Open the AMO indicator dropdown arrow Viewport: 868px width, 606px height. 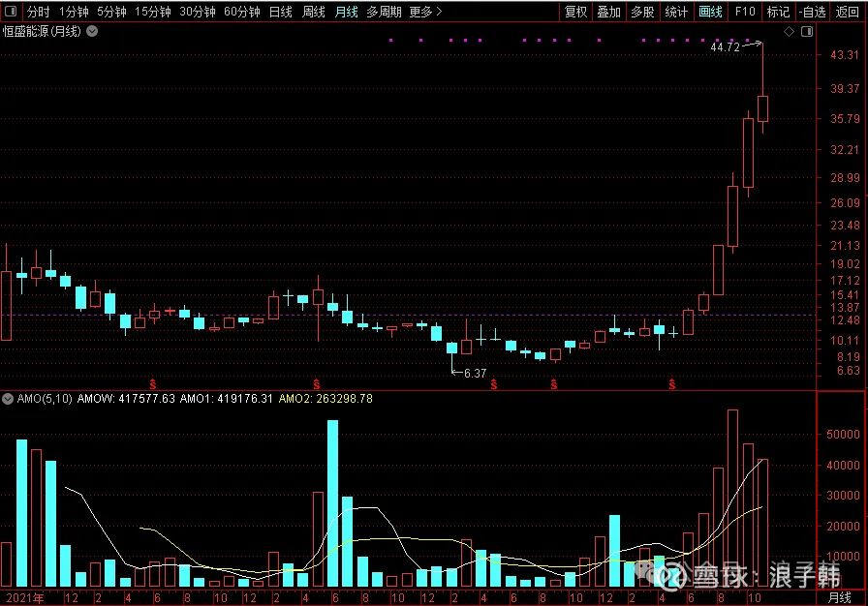pos(8,399)
